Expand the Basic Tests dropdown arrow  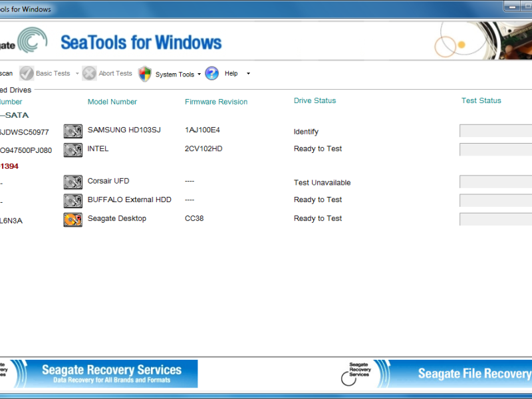point(77,74)
